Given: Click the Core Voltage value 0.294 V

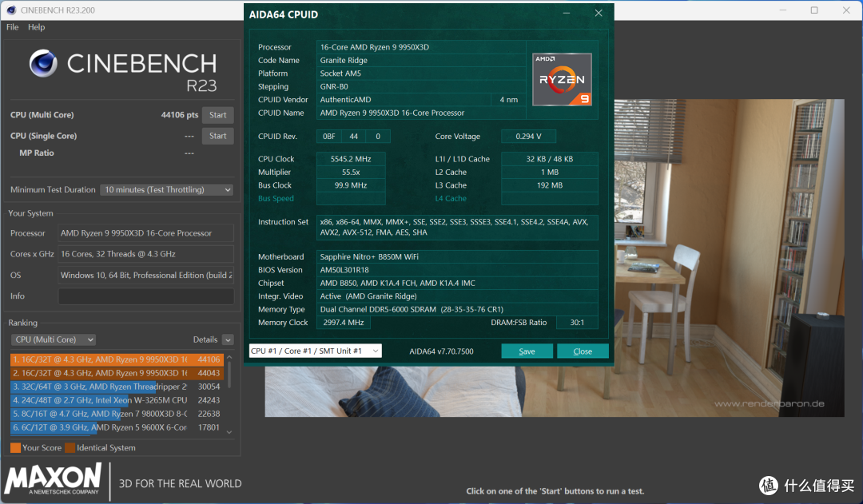Looking at the screenshot, I should coord(528,137).
